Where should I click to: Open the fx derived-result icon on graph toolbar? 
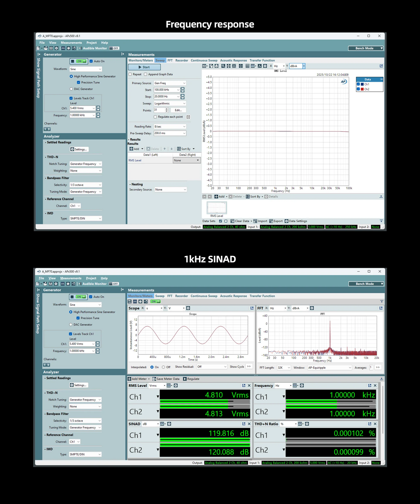[259, 66]
